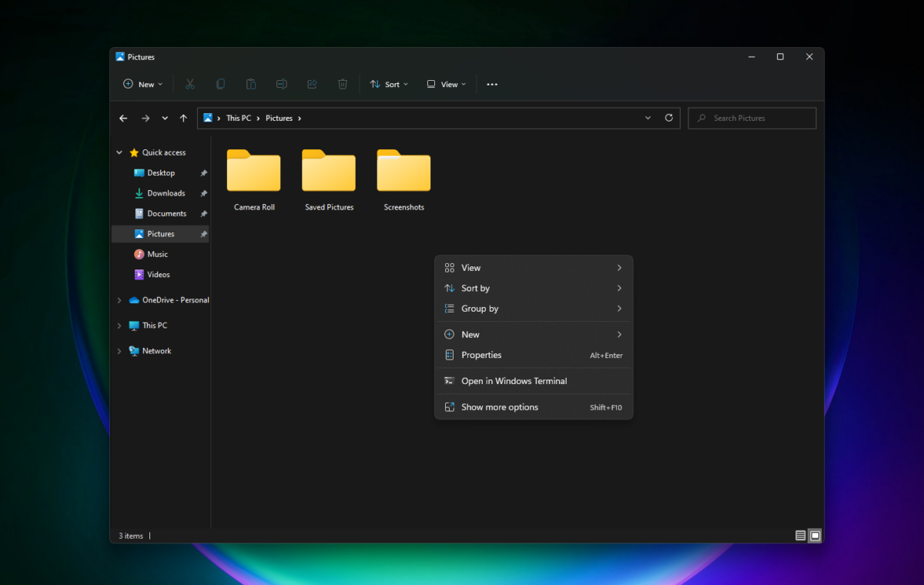
Task: Click the Camera Roll folder name
Action: click(254, 207)
